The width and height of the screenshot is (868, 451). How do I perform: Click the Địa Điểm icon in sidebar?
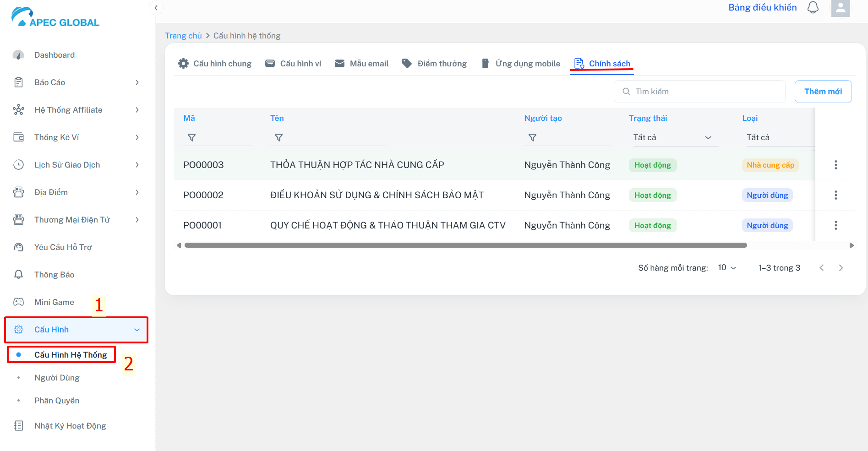[18, 192]
